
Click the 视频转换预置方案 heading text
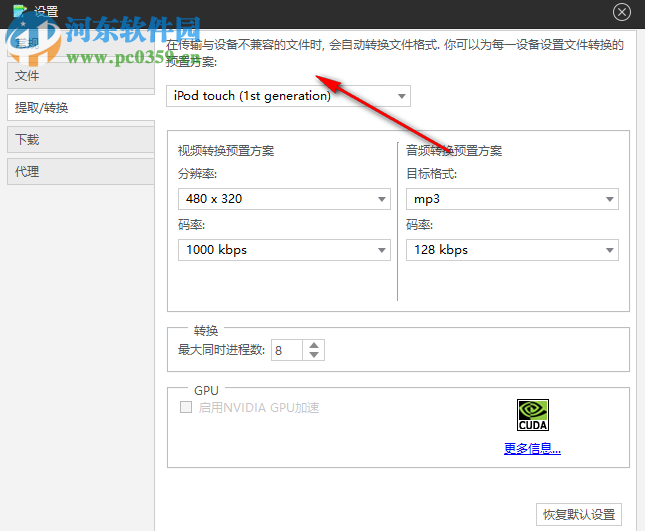click(226, 151)
